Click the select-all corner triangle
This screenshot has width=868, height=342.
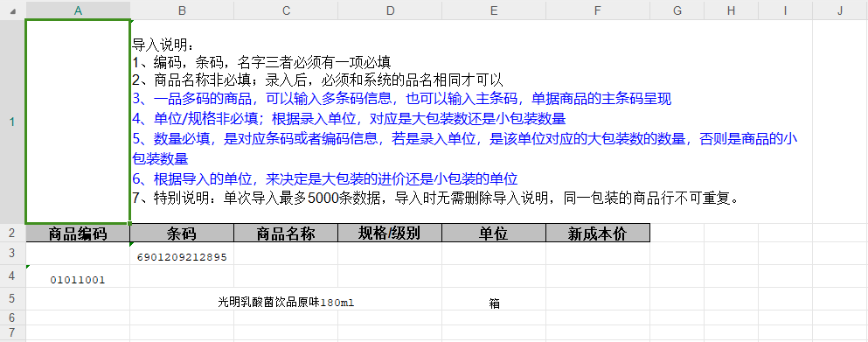(x=13, y=10)
